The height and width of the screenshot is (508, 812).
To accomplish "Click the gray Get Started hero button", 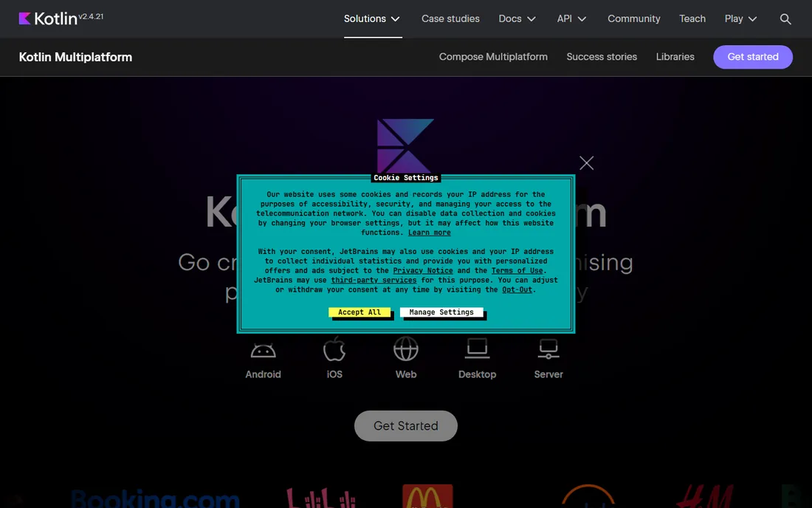I will coord(405,425).
